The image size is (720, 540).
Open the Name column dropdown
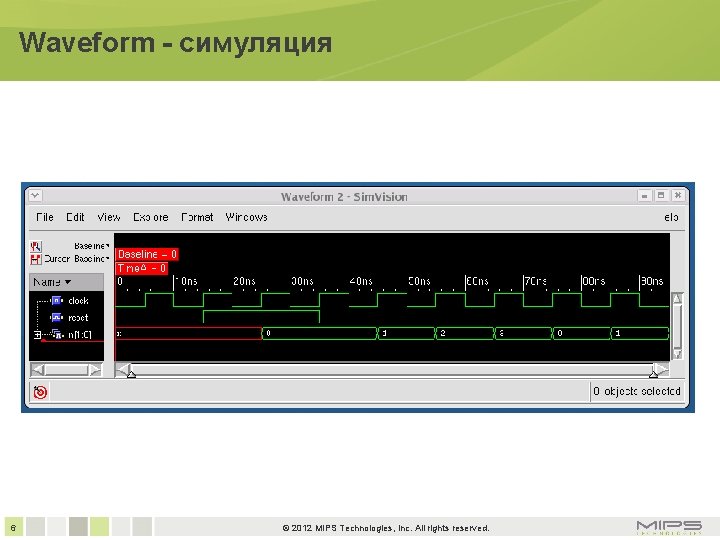[x=67, y=282]
